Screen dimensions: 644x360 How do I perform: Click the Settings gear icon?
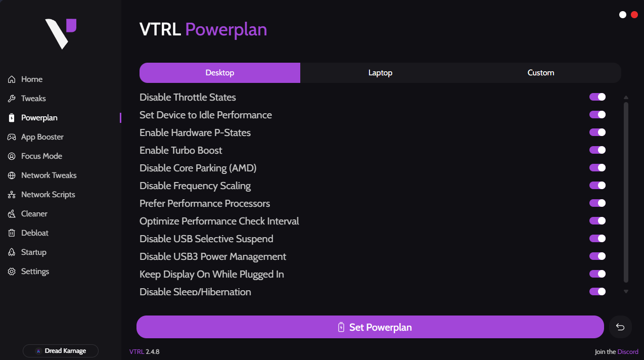12,272
